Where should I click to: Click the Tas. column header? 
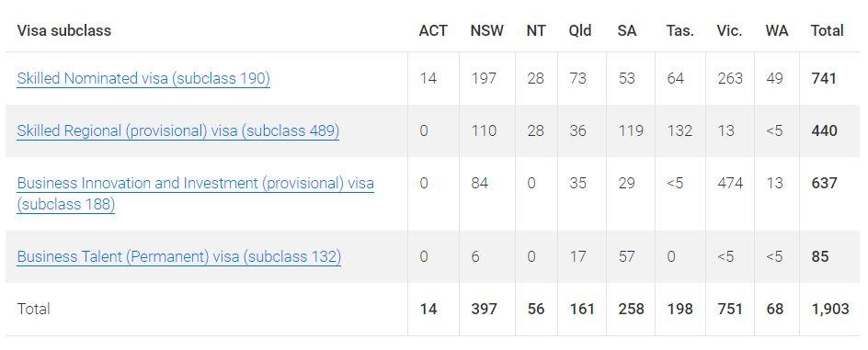pyautogui.click(x=680, y=30)
